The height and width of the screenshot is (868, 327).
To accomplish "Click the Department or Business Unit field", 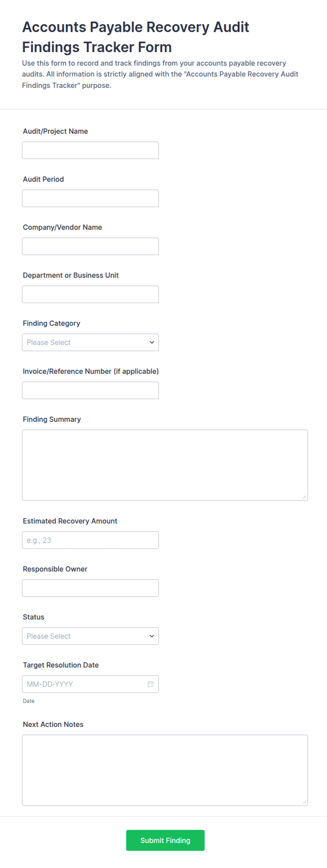I will pyautogui.click(x=90, y=294).
